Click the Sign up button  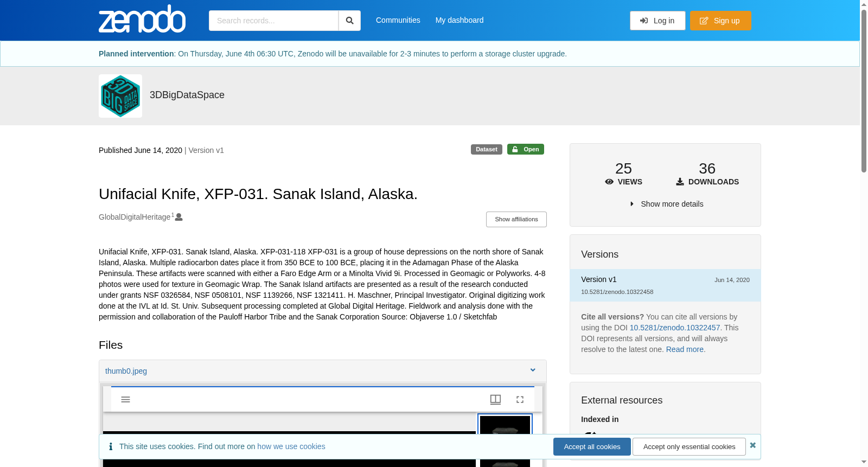click(x=720, y=21)
